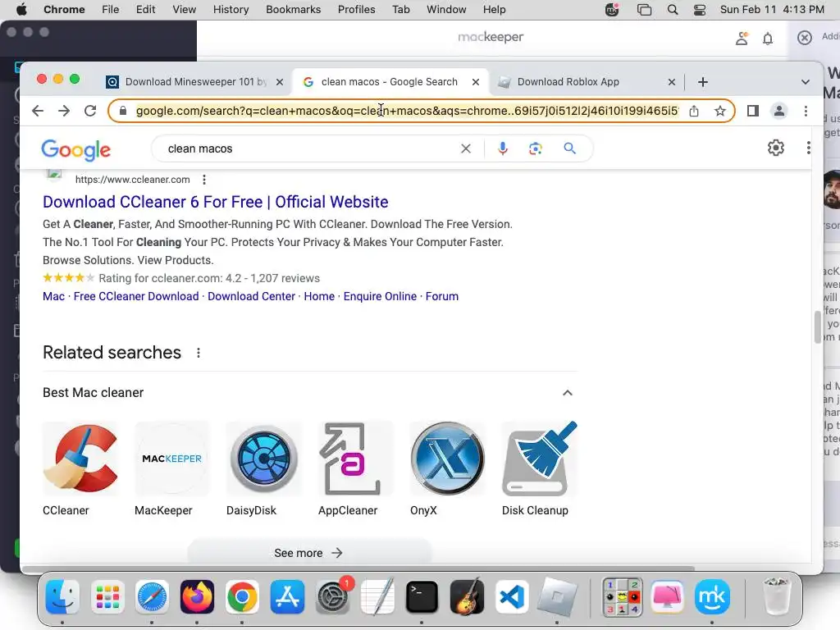The height and width of the screenshot is (630, 840).
Task: Collapse the Best Mac cleaner section
Action: pos(568,393)
